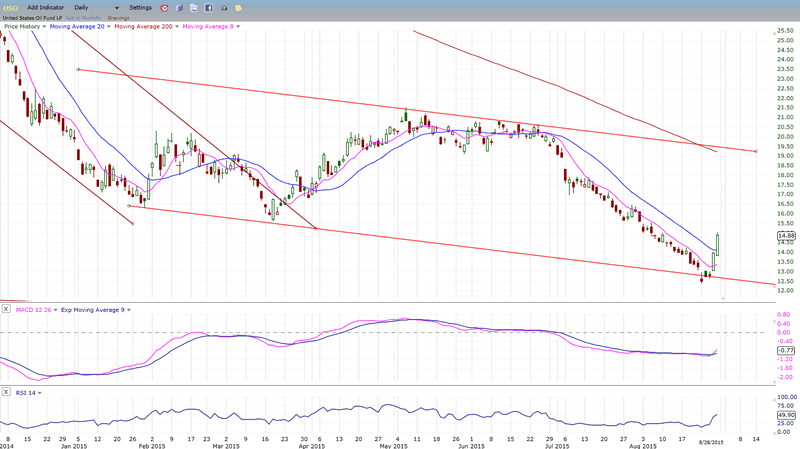800x449 pixels.
Task: Close the RSI 14 indicator panel
Action: coord(6,393)
